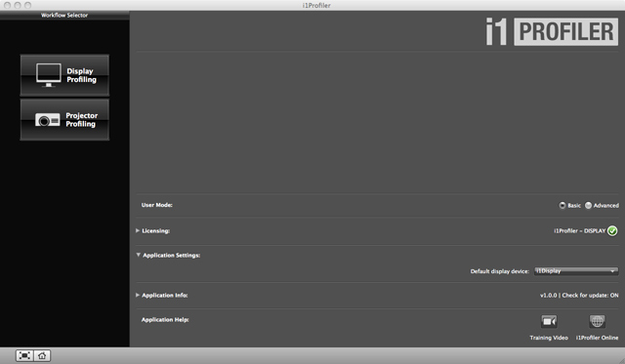Click the i1Profiler Online label
The width and height of the screenshot is (625, 364).
tap(597, 338)
